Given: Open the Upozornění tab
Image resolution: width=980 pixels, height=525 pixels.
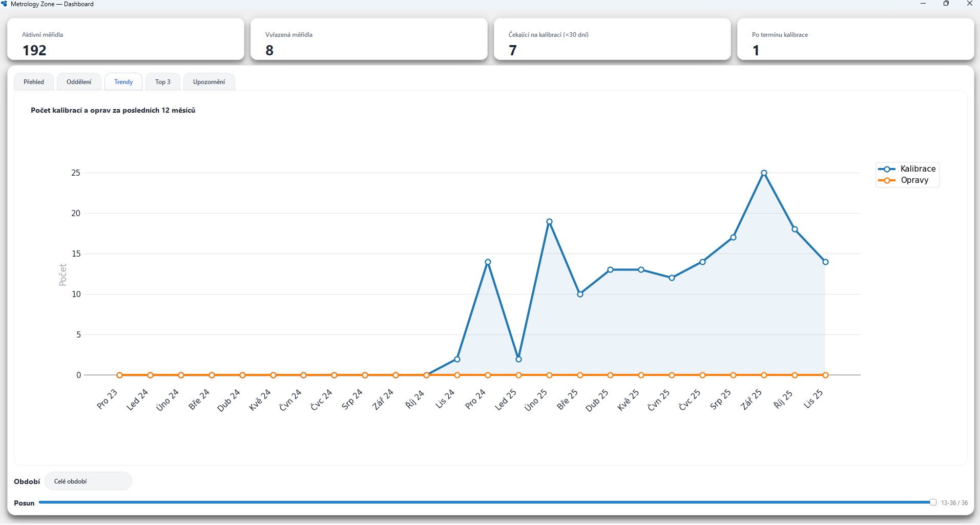Looking at the screenshot, I should click(x=208, y=82).
